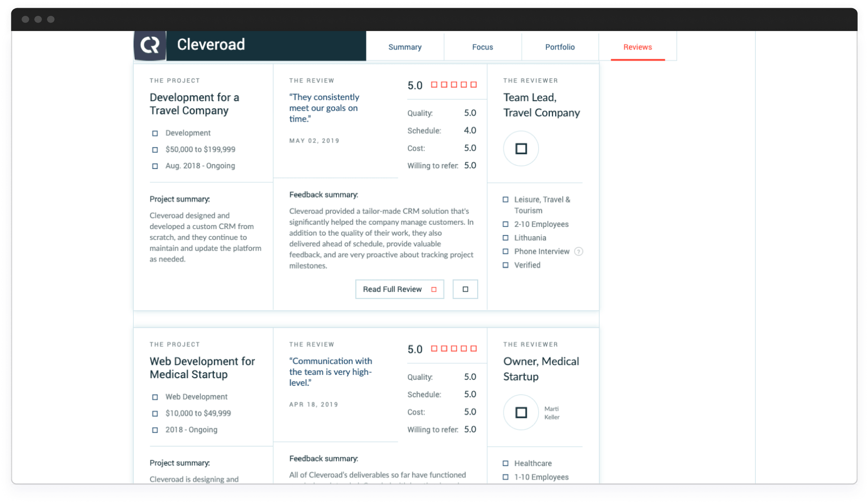Click the Schedule 4.0 score in travel review
Viewport: 868px width, 503px height.
click(x=470, y=131)
